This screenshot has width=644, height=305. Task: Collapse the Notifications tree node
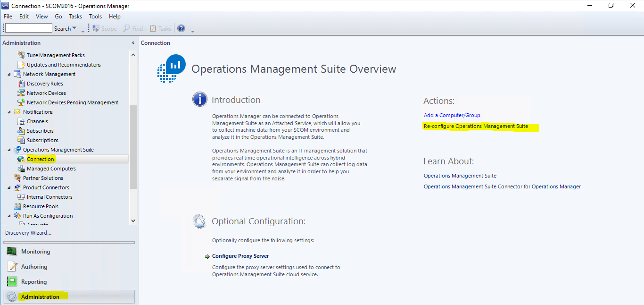coord(9,112)
